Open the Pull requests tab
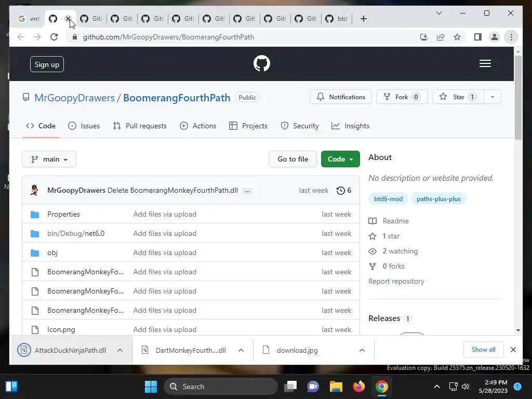This screenshot has height=399, width=532. click(140, 126)
